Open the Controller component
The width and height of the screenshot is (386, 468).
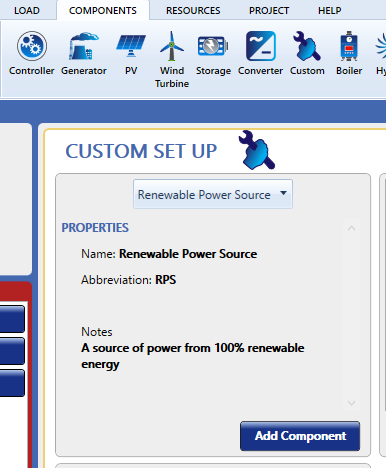pos(32,53)
